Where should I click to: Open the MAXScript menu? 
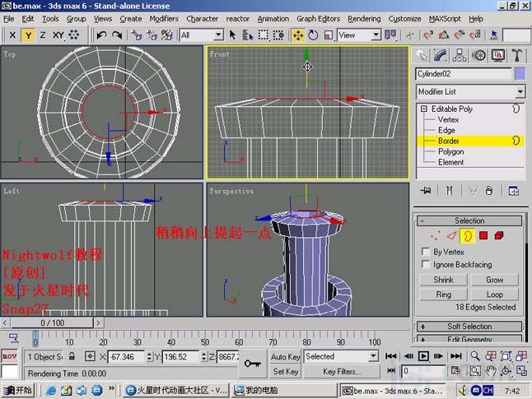click(445, 19)
